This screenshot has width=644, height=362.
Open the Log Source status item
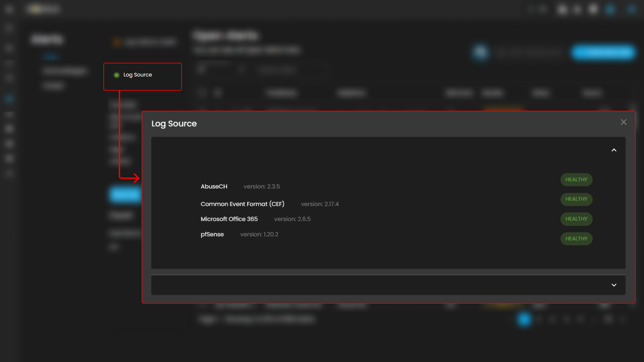coord(138,75)
